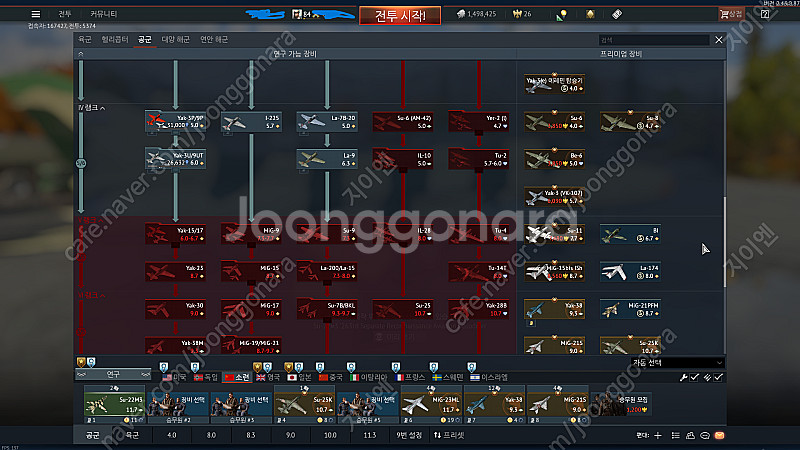
Task: Click the 연구 research button
Action: [x=113, y=374]
